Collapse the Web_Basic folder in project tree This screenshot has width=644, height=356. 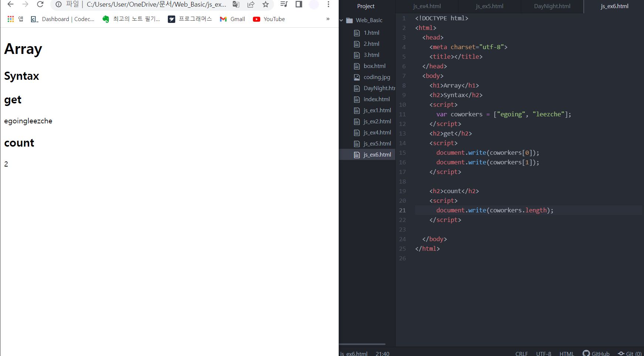click(x=341, y=20)
